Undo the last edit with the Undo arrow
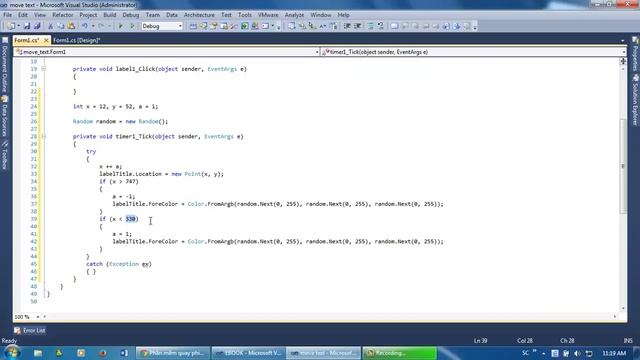 pos(84,26)
